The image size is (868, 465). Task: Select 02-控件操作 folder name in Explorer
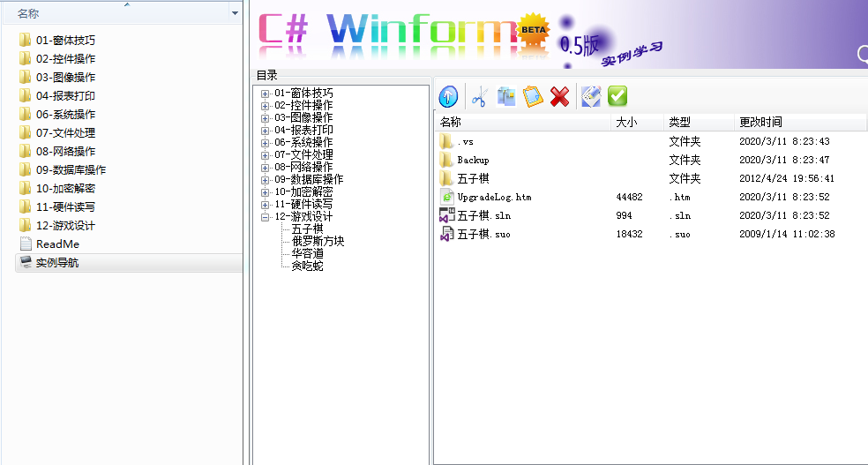coord(66,59)
